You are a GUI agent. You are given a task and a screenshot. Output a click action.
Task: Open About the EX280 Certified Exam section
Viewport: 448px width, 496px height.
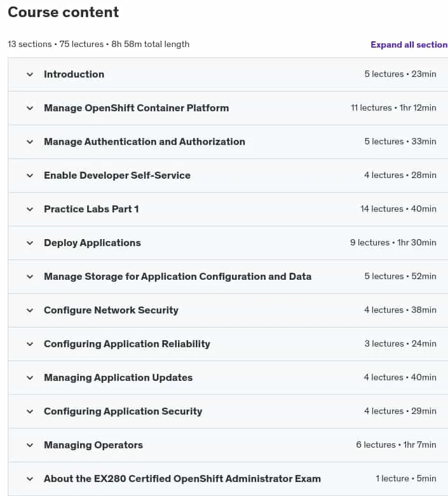tap(182, 479)
